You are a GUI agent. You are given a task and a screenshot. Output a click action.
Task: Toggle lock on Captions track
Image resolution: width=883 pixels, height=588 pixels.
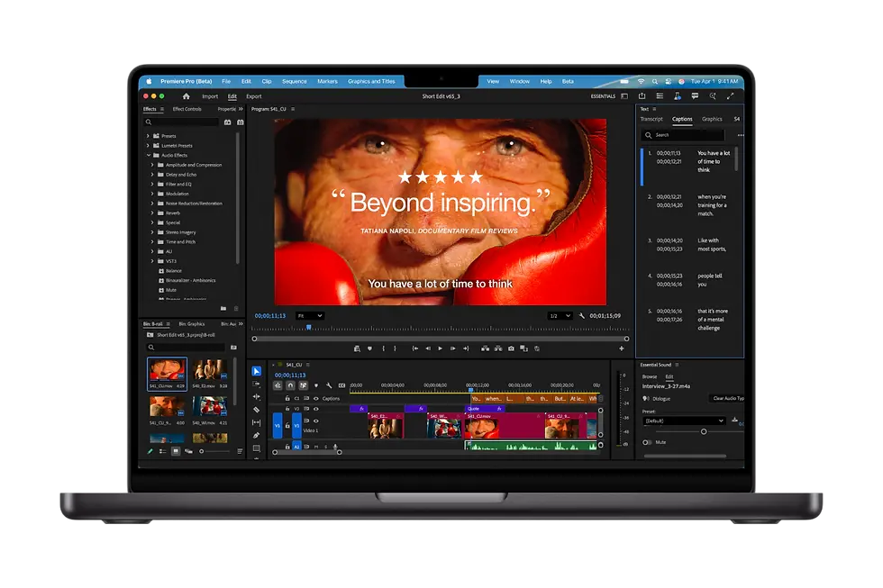point(287,398)
